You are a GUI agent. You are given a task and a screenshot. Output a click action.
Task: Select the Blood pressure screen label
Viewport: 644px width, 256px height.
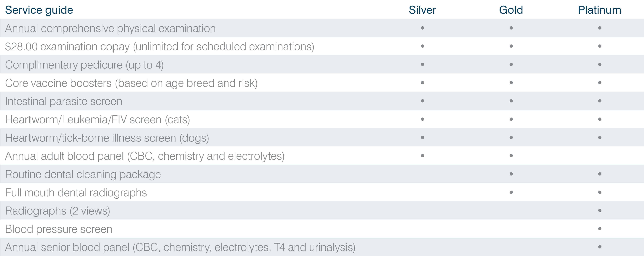click(x=59, y=229)
